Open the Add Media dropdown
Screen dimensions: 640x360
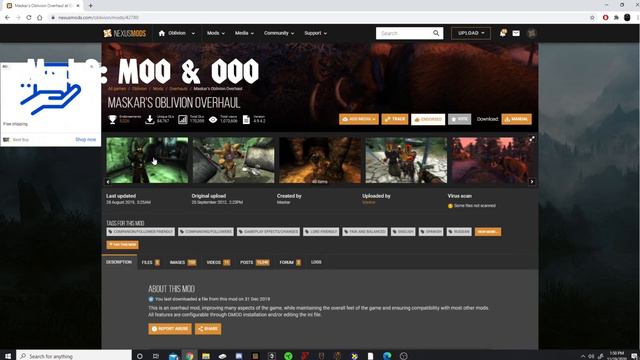(x=358, y=119)
